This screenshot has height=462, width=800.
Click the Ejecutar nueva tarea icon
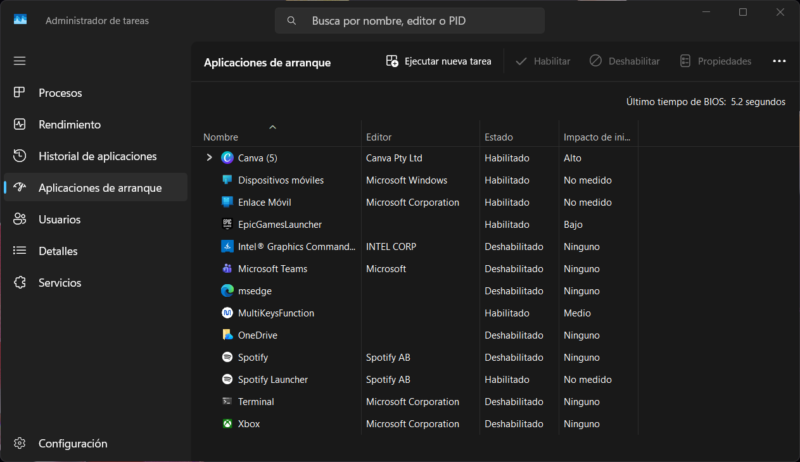[392, 61]
